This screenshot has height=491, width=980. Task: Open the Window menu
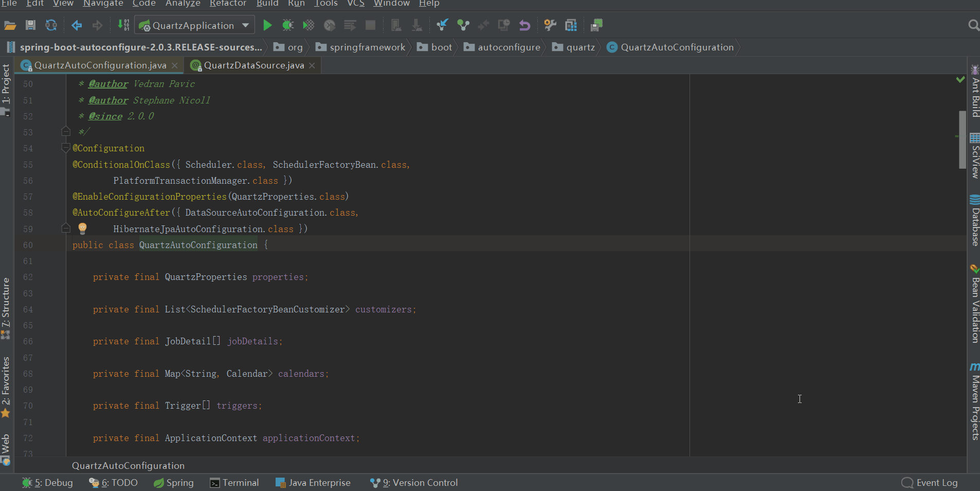[391, 4]
